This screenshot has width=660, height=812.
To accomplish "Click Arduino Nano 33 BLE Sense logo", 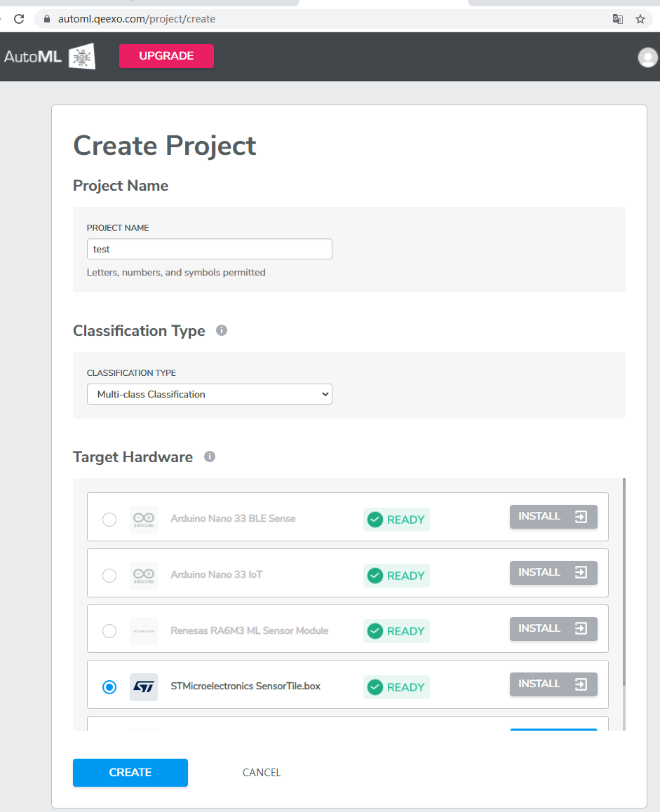I will click(x=144, y=520).
